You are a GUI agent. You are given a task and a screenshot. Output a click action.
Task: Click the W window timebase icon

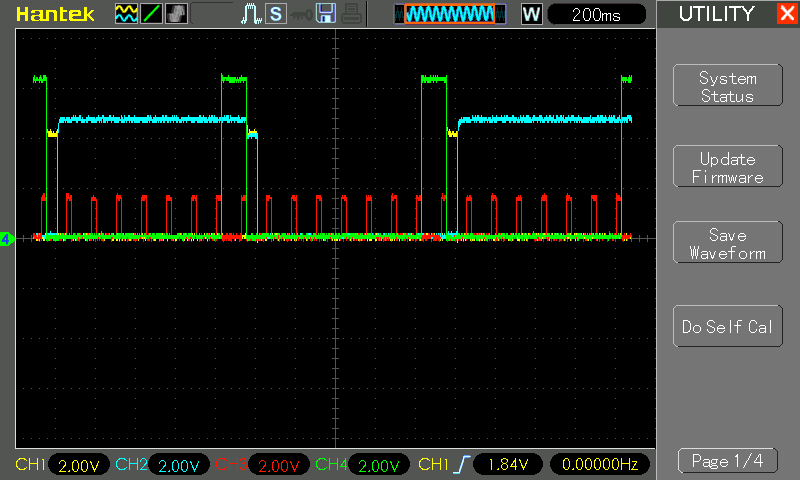click(x=532, y=14)
